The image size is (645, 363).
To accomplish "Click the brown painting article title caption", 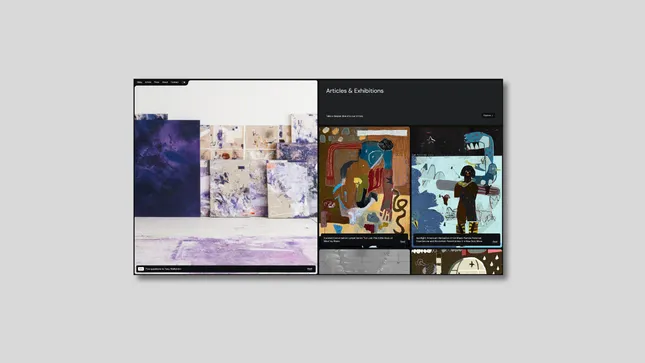I will (358, 240).
